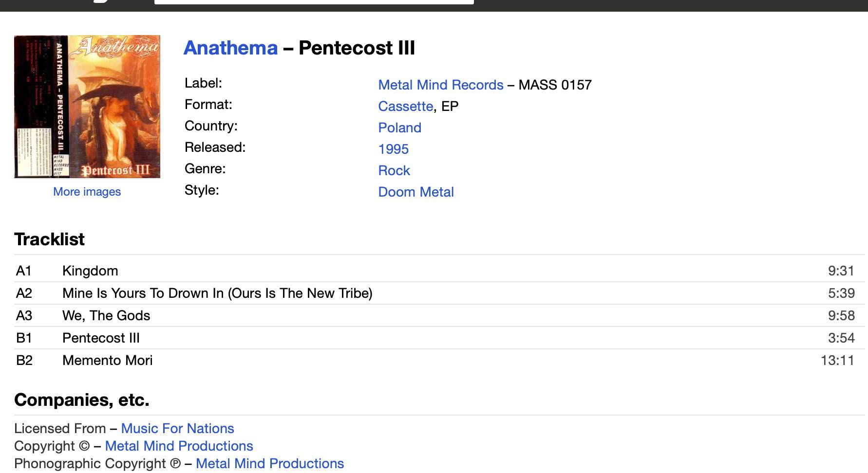868x473 pixels.
Task: Click the 3:54 track duration
Action: pyautogui.click(x=841, y=338)
